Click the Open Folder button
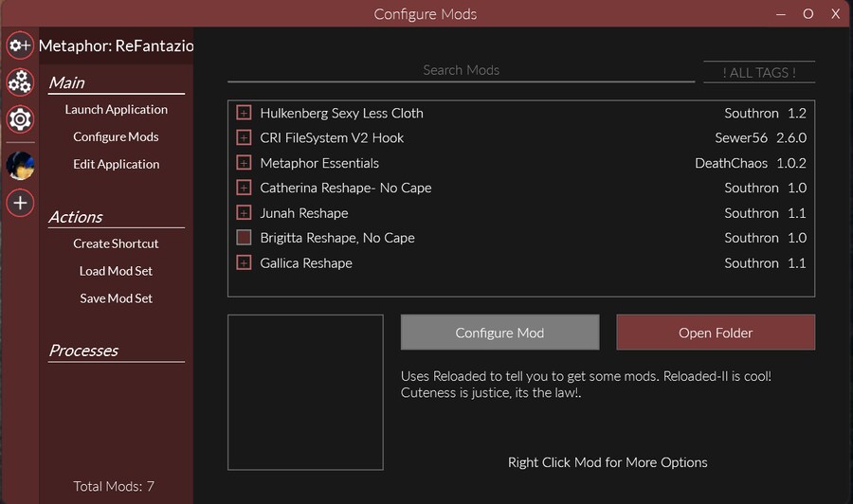This screenshot has height=504, width=853. click(716, 333)
